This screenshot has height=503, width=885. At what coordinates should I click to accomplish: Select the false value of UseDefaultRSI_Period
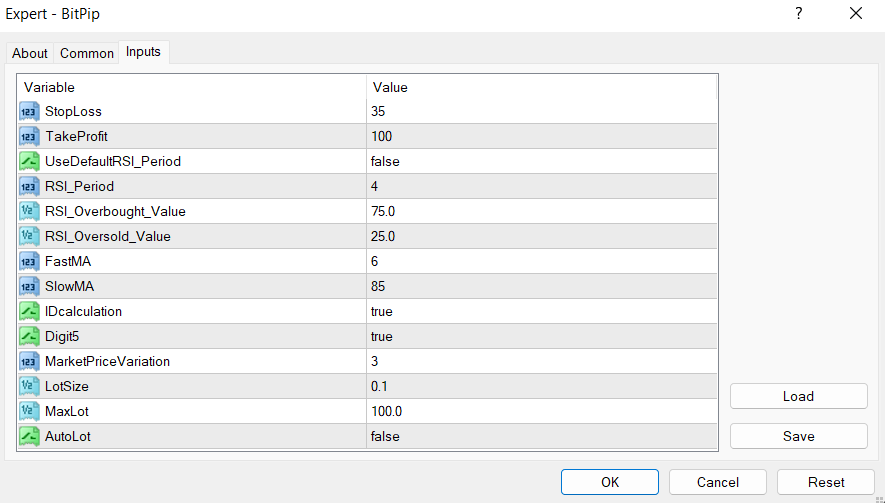click(385, 161)
